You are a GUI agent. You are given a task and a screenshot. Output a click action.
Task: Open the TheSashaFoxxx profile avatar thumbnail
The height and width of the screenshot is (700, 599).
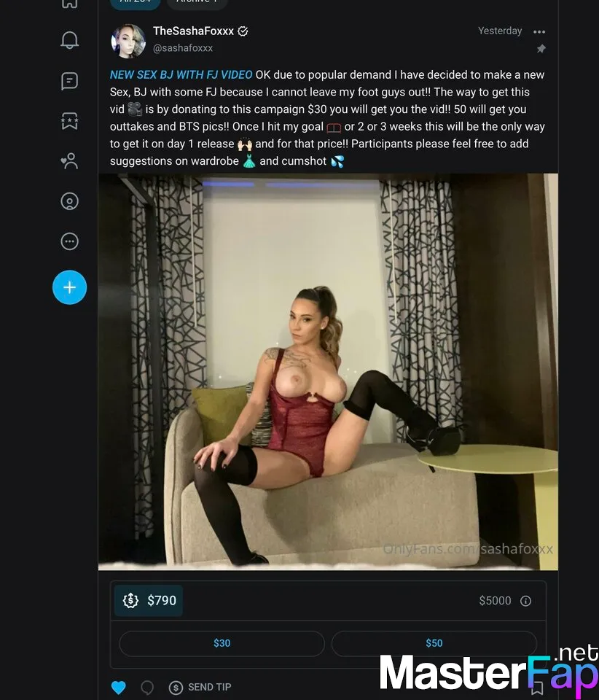[x=128, y=40]
